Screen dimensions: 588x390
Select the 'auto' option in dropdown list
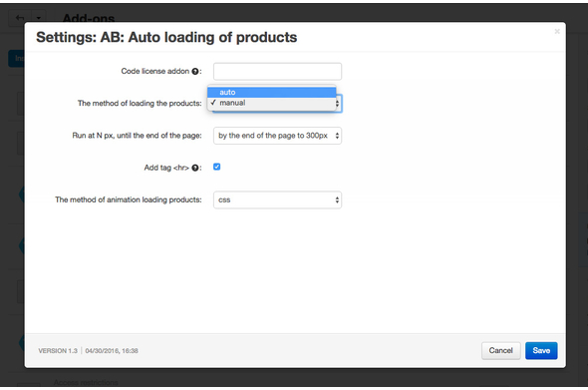click(271, 92)
